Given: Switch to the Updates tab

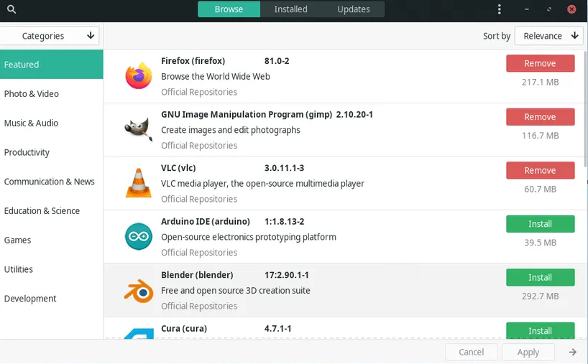Looking at the screenshot, I should click(353, 9).
